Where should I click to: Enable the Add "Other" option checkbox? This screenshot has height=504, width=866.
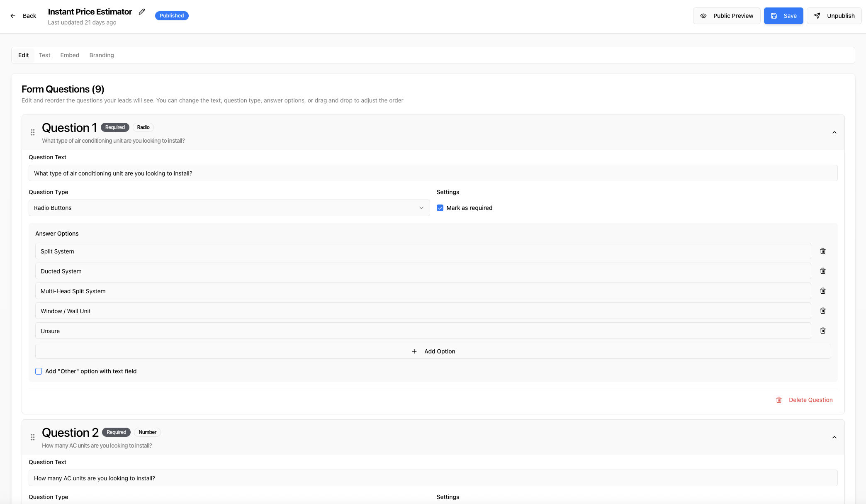tap(39, 371)
